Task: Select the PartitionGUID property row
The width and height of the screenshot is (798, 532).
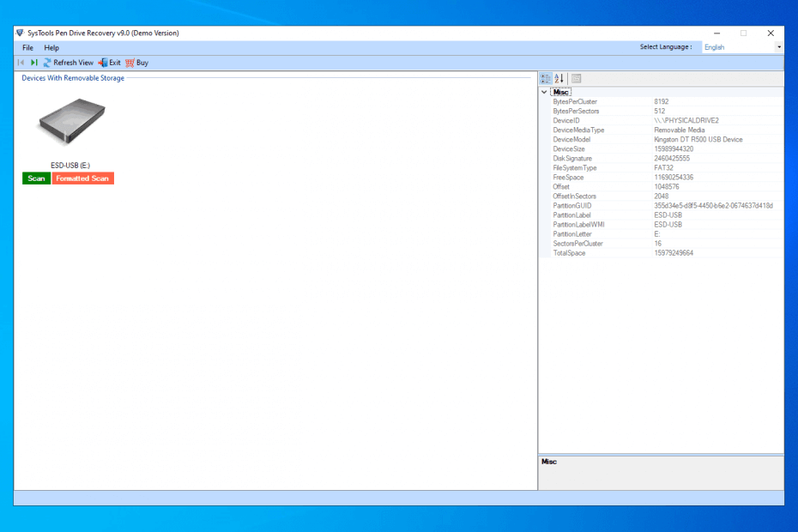Action: (668, 206)
